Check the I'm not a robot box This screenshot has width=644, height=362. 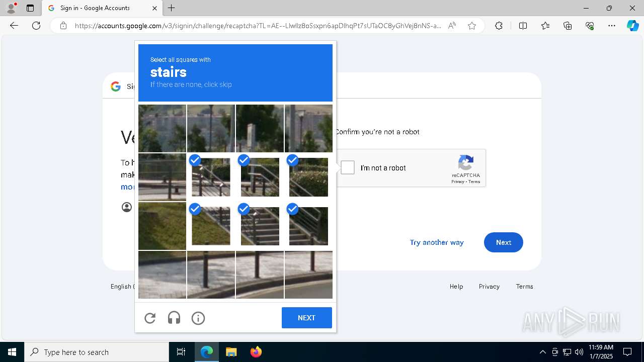(x=348, y=167)
